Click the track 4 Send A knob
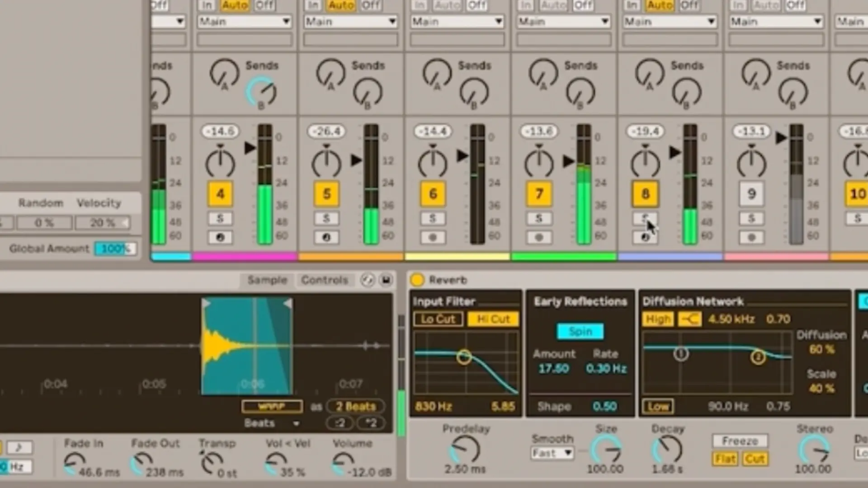 [x=224, y=73]
